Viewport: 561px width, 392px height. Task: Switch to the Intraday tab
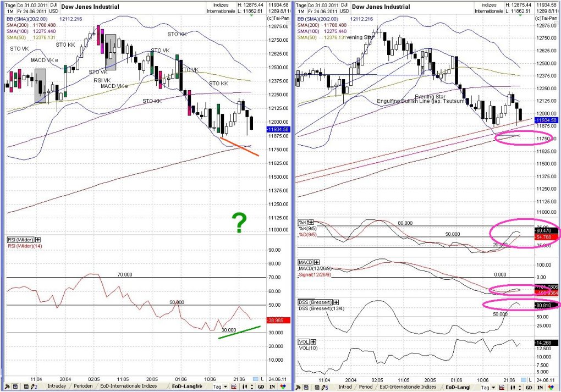57,387
